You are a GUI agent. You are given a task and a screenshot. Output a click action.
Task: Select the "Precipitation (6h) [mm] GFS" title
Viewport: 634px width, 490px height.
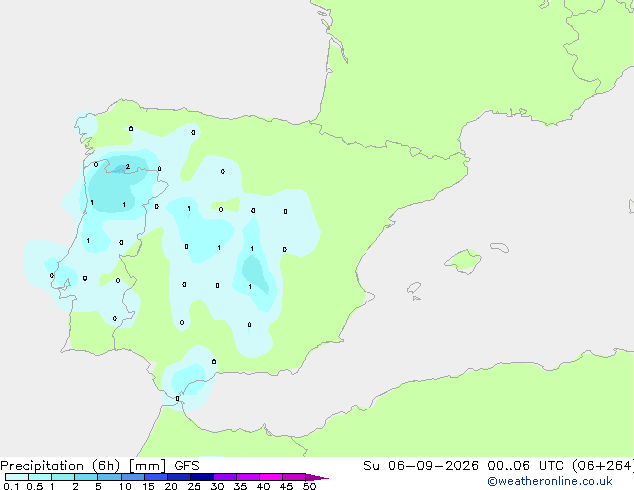(x=100, y=466)
